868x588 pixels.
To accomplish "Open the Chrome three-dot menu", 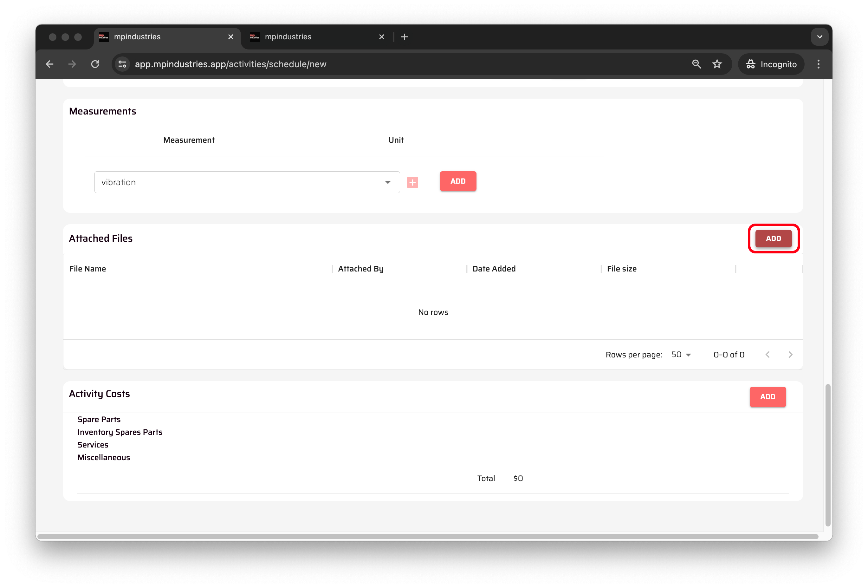I will (818, 64).
